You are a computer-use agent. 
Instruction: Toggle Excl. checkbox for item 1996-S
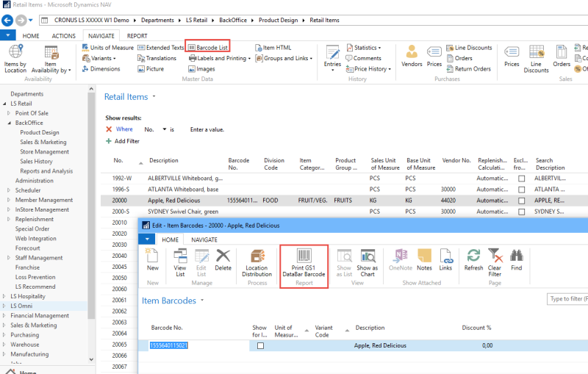coord(521,190)
